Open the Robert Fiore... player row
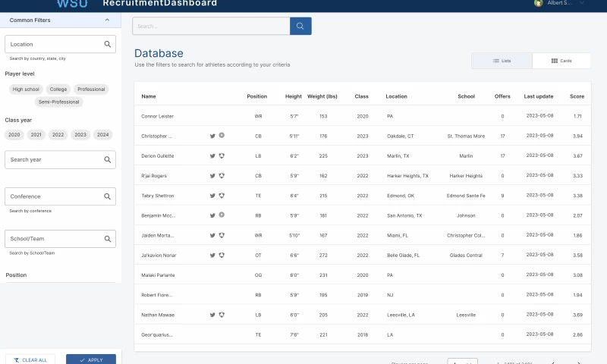 (x=363, y=295)
